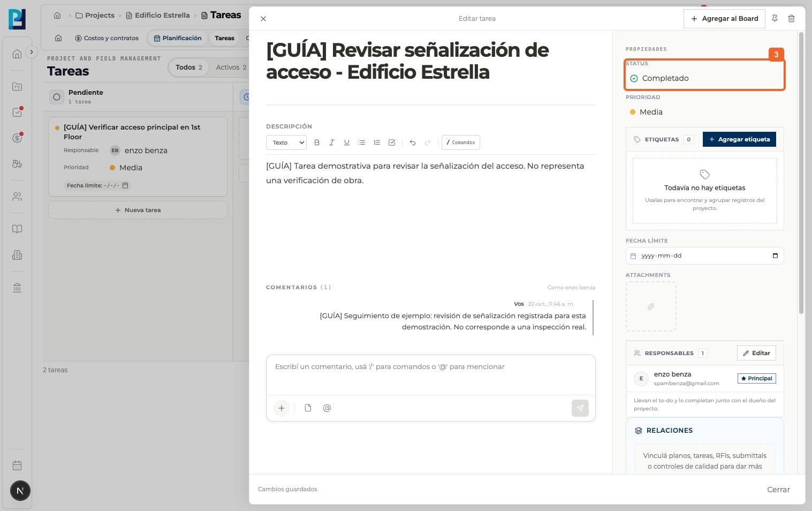Screen dimensions: 812x511
Task: Click the comment text field
Action: pyautogui.click(x=431, y=374)
